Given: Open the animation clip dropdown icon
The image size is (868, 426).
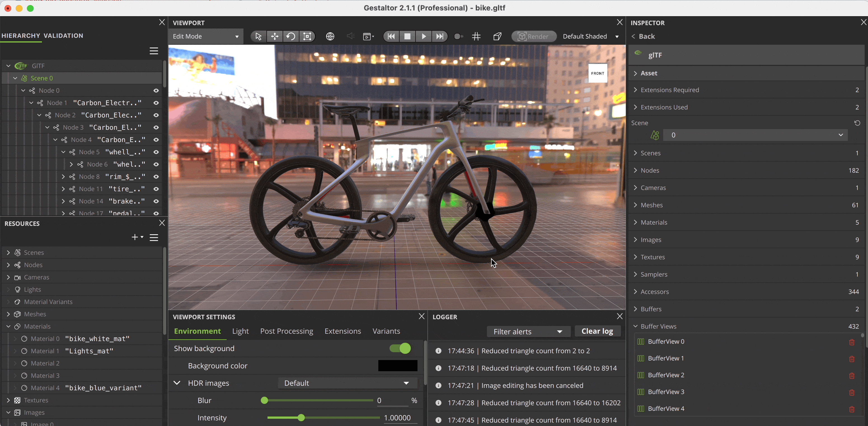Looking at the screenshot, I should tap(369, 36).
